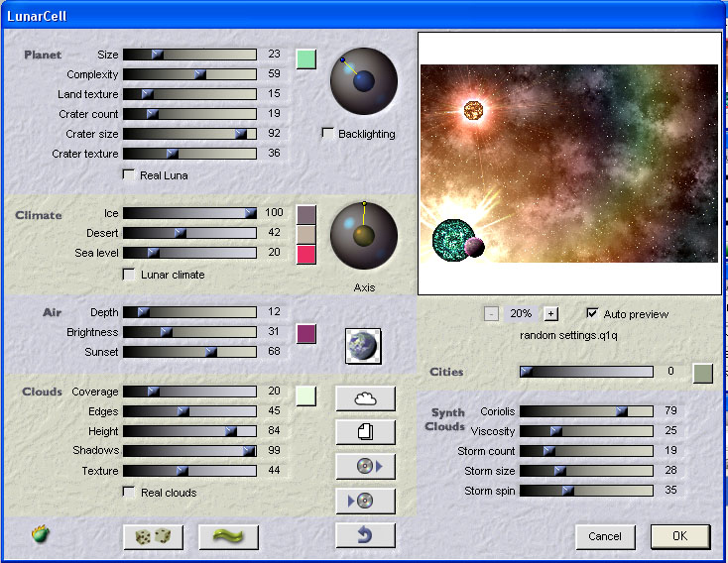This screenshot has height=563, width=728.
Task: Click the blue undo arrow button
Action: pos(365,535)
